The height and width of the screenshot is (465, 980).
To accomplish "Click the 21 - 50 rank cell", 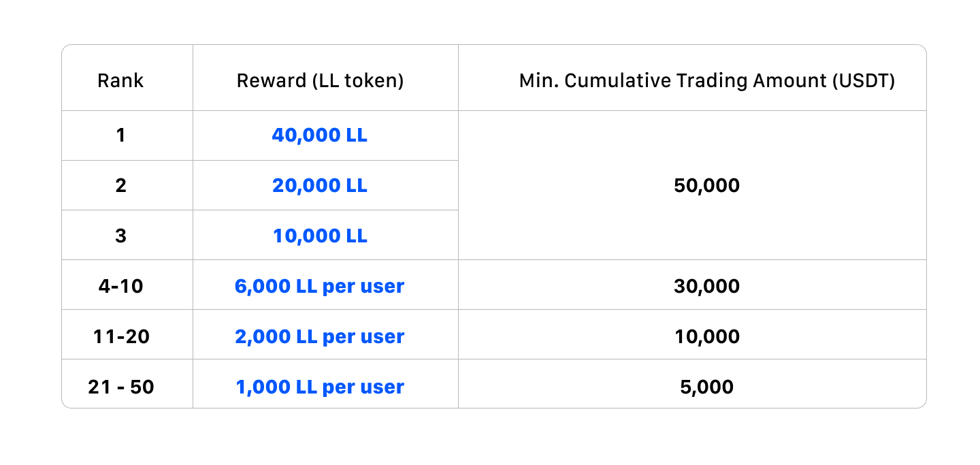I will [120, 387].
